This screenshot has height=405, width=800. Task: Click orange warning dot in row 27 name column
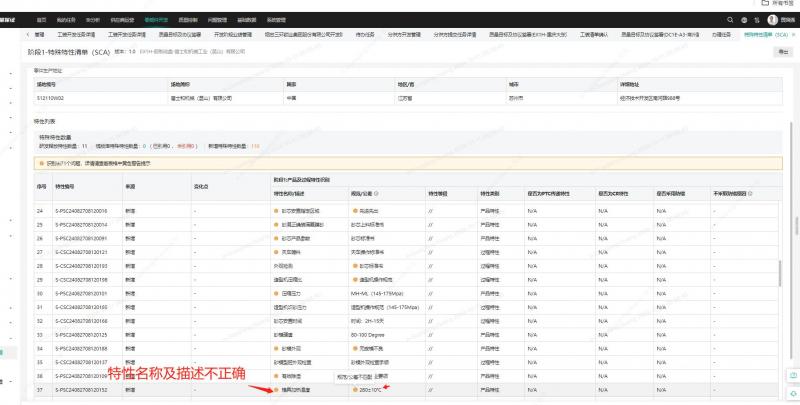pos(277,252)
